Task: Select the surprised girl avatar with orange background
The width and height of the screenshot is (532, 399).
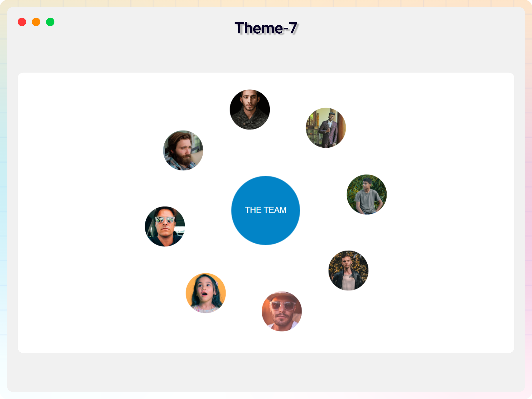Action: click(x=206, y=293)
